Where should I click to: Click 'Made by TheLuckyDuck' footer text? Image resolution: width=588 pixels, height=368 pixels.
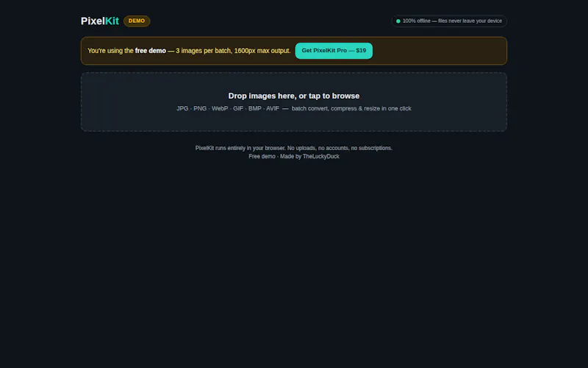[309, 156]
